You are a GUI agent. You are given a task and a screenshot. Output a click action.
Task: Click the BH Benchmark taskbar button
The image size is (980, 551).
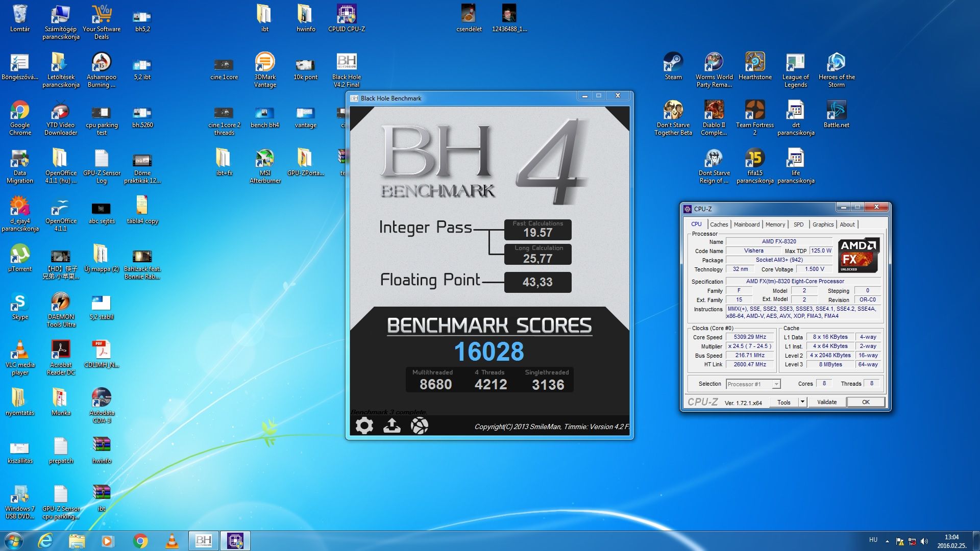coord(203,541)
